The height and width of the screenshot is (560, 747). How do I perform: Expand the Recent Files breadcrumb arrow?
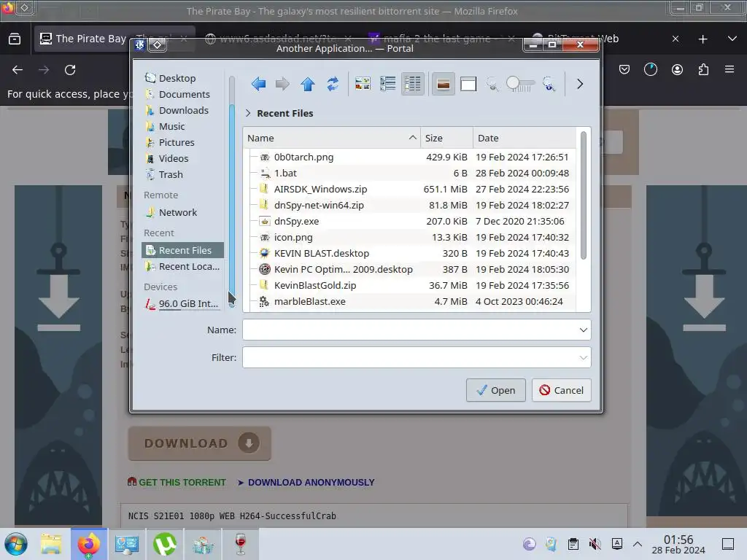click(x=248, y=113)
